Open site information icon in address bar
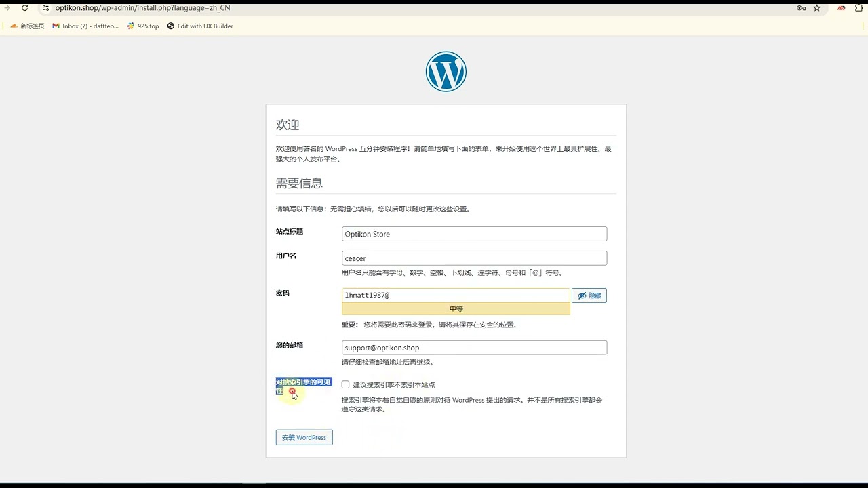 [45, 8]
